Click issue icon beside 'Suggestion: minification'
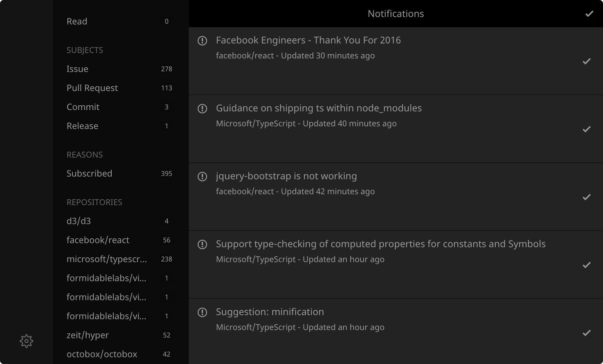The height and width of the screenshot is (364, 603). [x=202, y=312]
